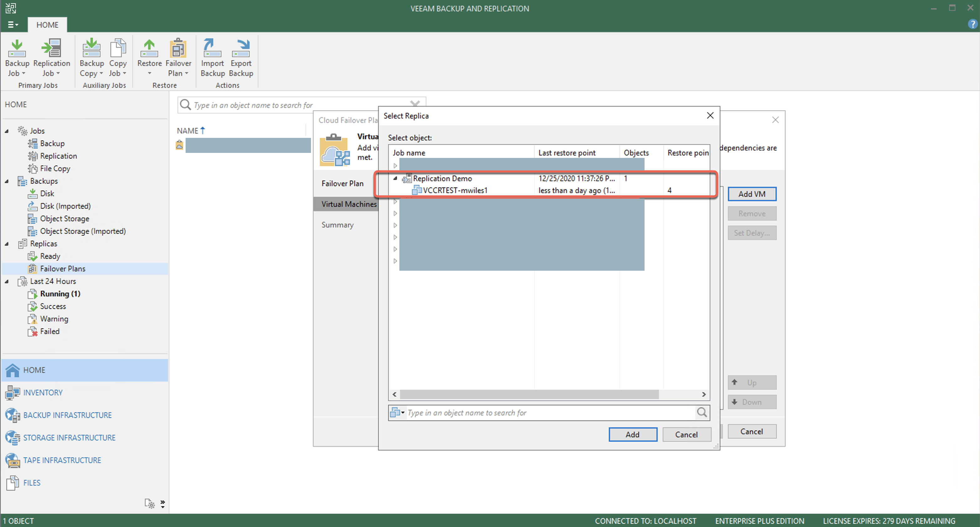Open the main application menu button
The image size is (980, 527).
click(x=13, y=25)
